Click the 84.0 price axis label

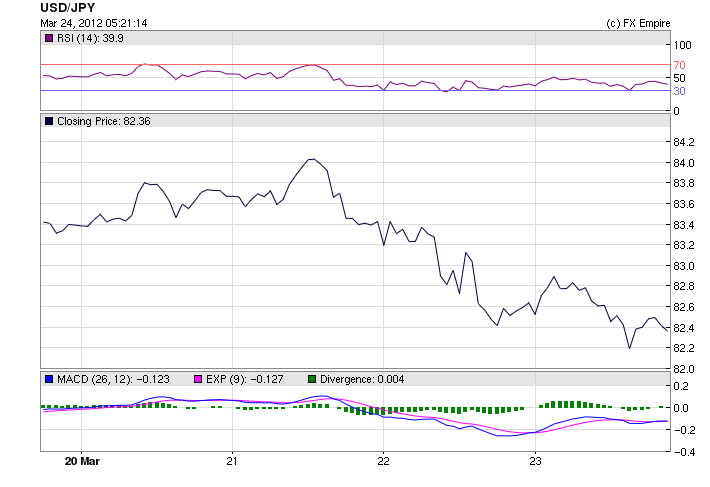click(684, 163)
